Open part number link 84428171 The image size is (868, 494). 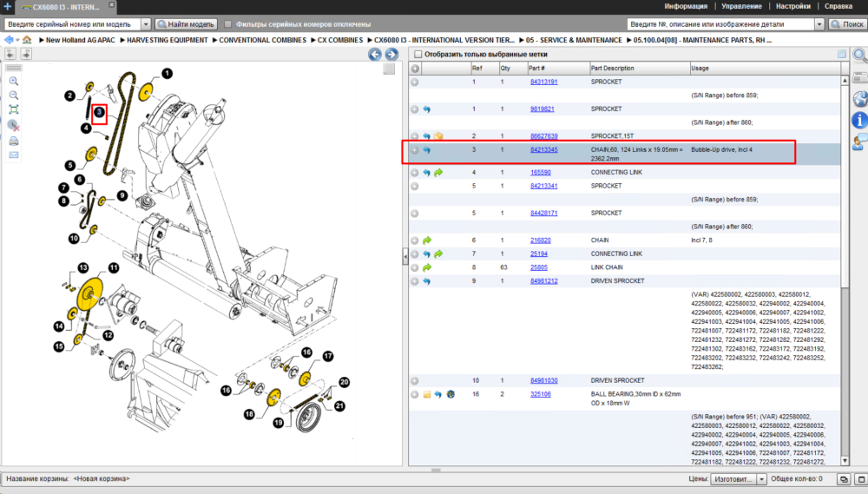point(543,214)
